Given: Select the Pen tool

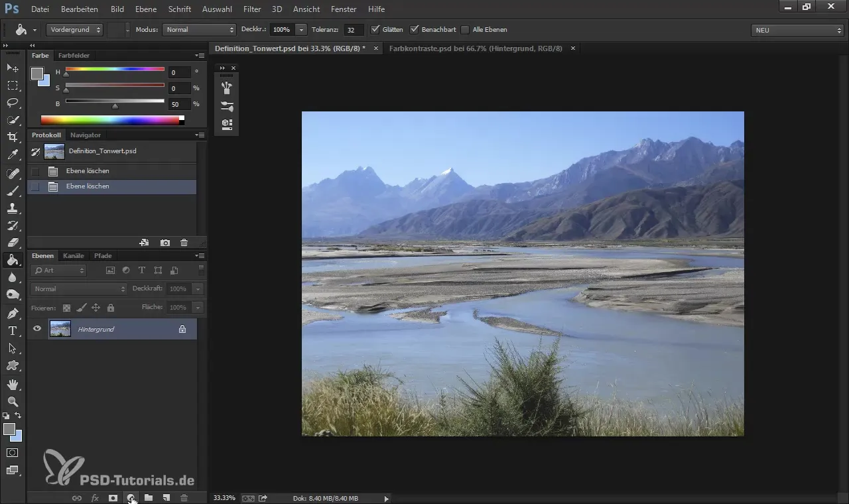Looking at the screenshot, I should pos(13,313).
